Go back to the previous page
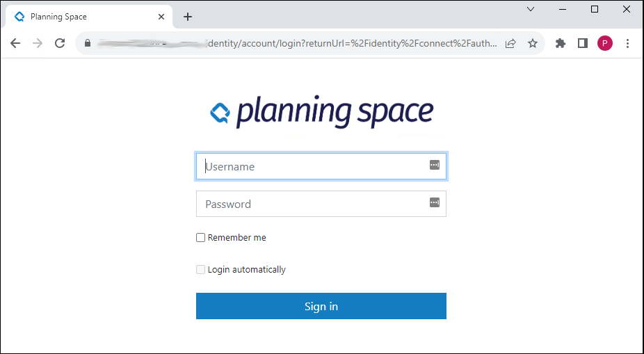Viewport: 644px width, 354px height. pyautogui.click(x=15, y=43)
